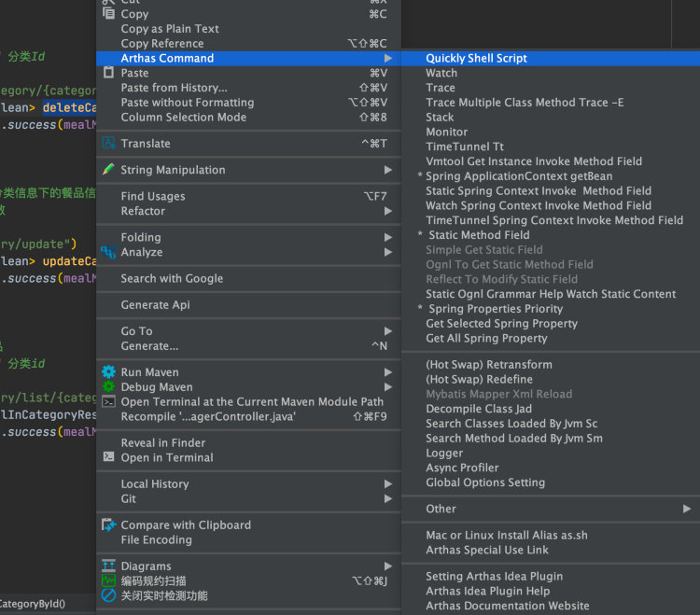Screen dimensions: 700x615
Task: Click the 编码规约扫描 scan icon
Action: (x=109, y=580)
